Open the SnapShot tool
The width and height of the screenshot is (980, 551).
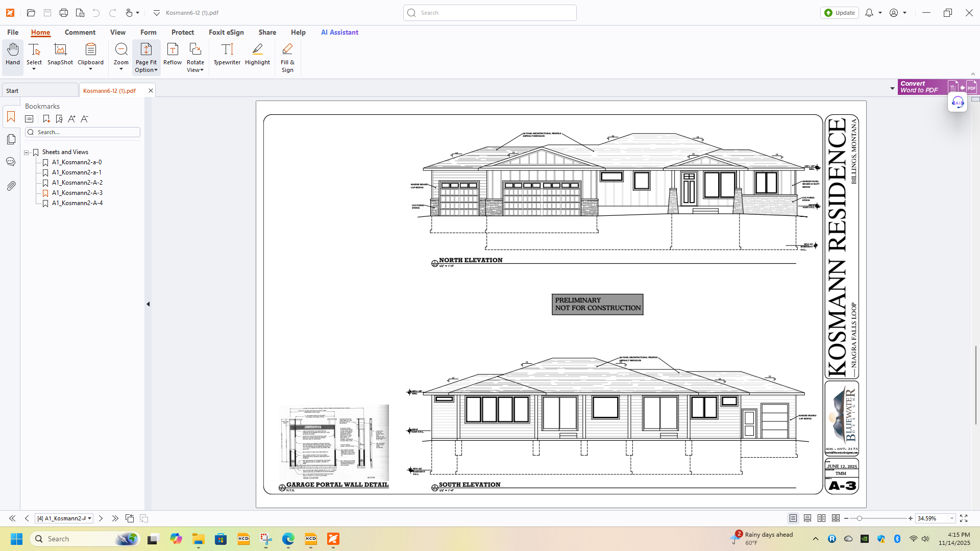(60, 54)
